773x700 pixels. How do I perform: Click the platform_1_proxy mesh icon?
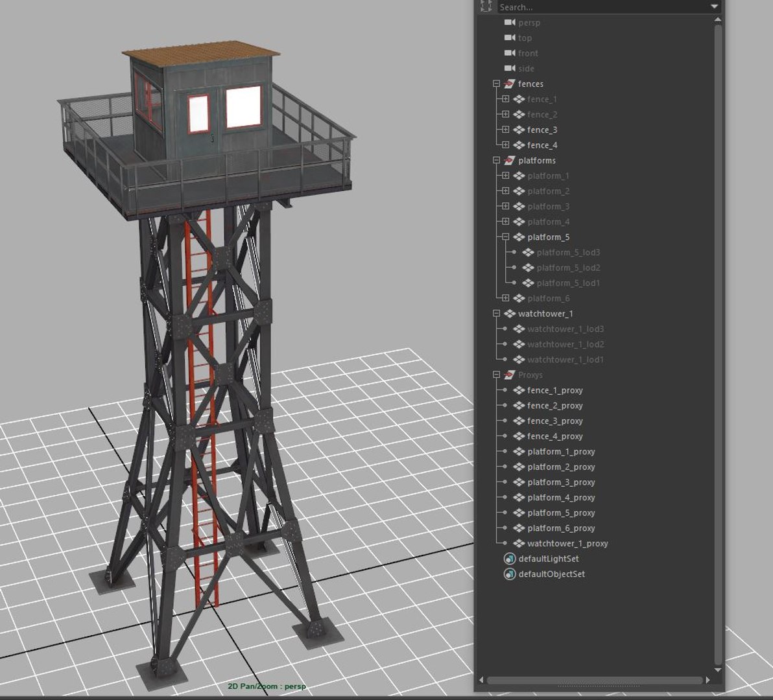[x=519, y=451]
